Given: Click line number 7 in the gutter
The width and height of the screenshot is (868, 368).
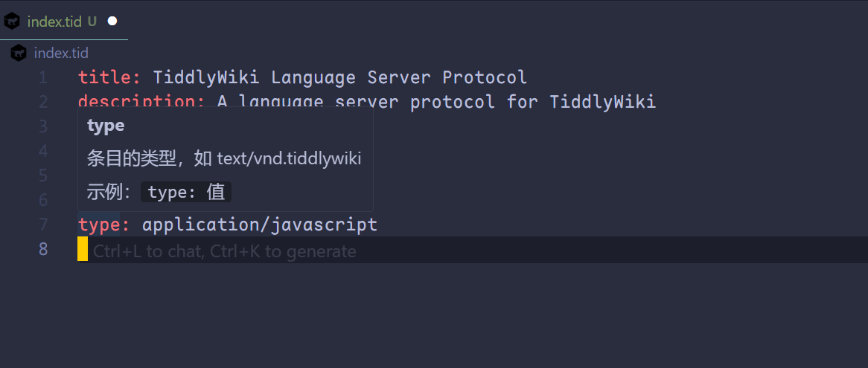Looking at the screenshot, I should (x=43, y=225).
